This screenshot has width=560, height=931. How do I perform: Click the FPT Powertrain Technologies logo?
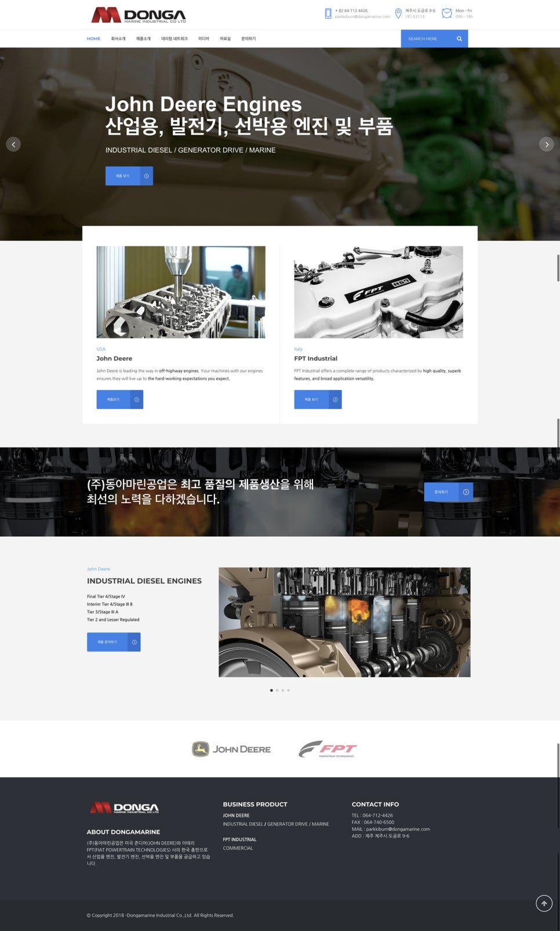[328, 749]
